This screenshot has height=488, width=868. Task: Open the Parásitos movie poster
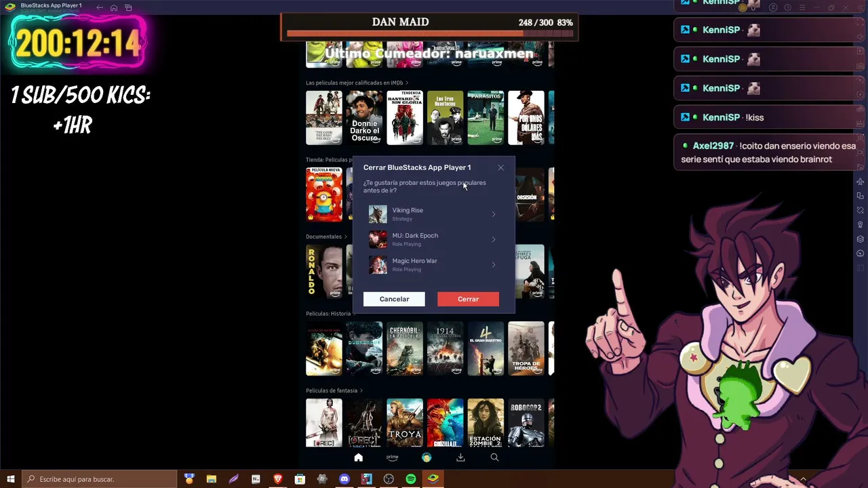(x=486, y=118)
